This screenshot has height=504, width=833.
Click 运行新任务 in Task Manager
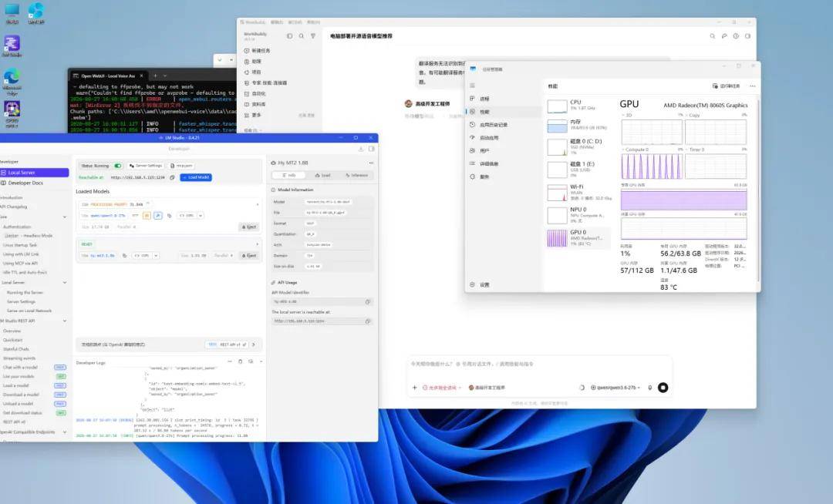(727, 86)
